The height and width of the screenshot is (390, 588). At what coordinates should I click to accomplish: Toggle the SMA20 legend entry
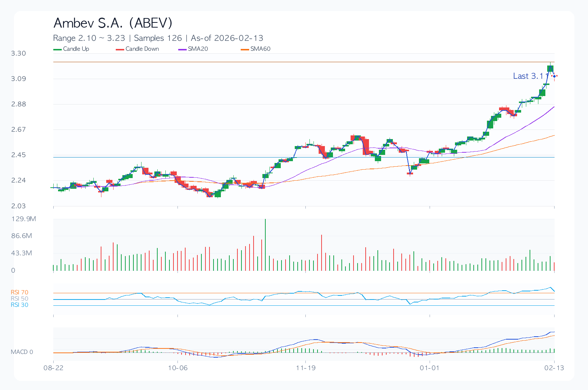[198, 49]
